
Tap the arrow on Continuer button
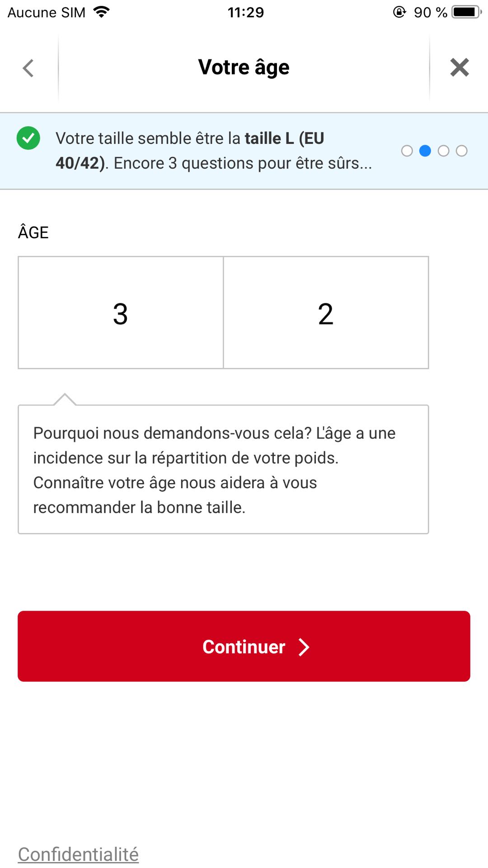(304, 647)
